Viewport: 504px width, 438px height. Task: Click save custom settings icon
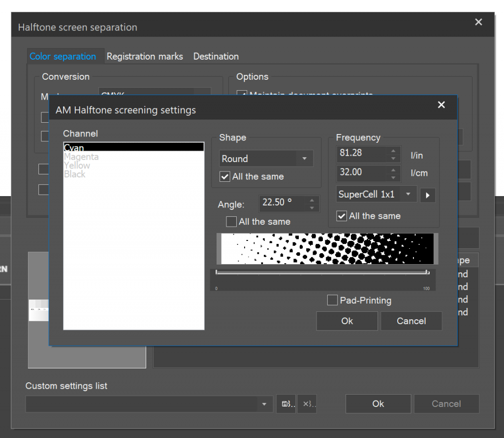pos(286,404)
